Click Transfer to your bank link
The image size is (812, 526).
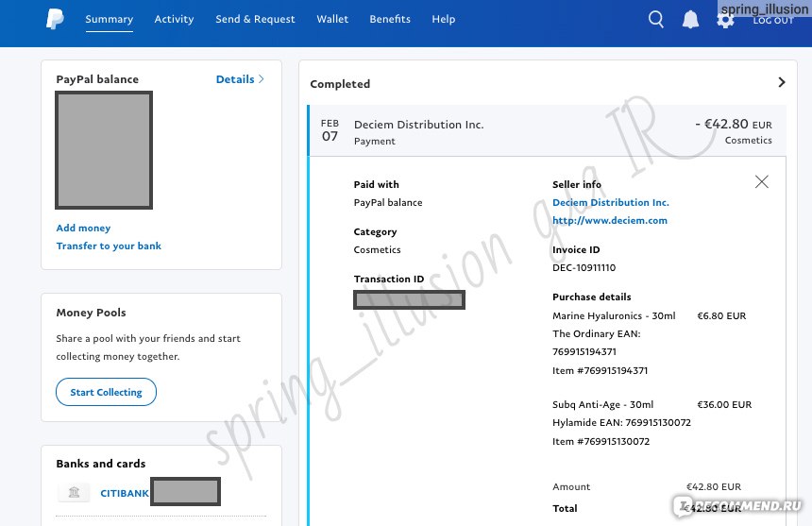tap(109, 246)
